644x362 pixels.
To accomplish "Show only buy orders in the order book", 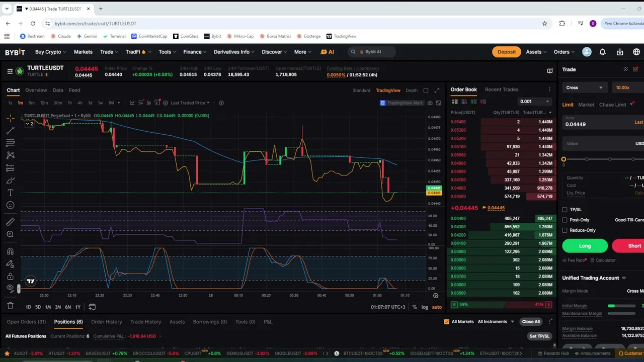I will pos(473,102).
